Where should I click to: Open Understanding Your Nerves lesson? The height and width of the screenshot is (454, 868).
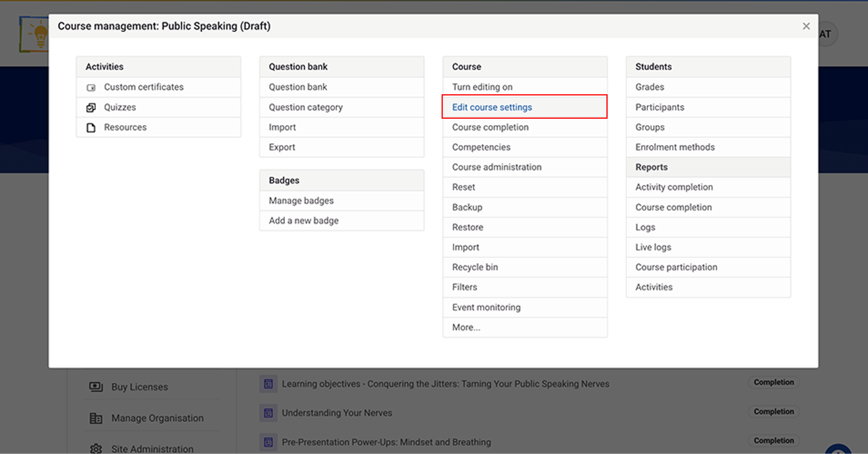(337, 413)
